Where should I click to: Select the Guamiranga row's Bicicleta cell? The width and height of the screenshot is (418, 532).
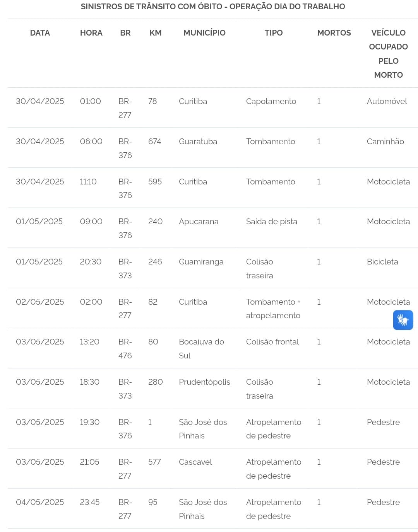(x=382, y=262)
